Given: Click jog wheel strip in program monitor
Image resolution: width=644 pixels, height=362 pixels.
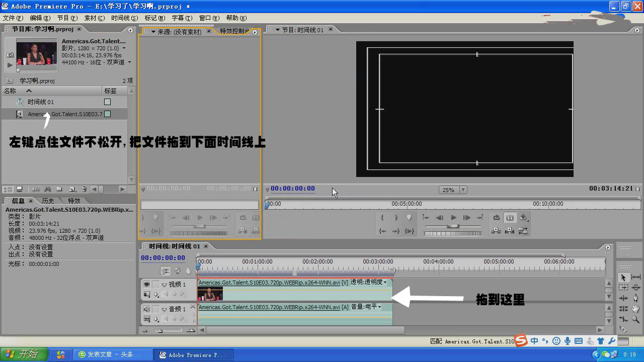Looking at the screenshot, I should pyautogui.click(x=453, y=233).
